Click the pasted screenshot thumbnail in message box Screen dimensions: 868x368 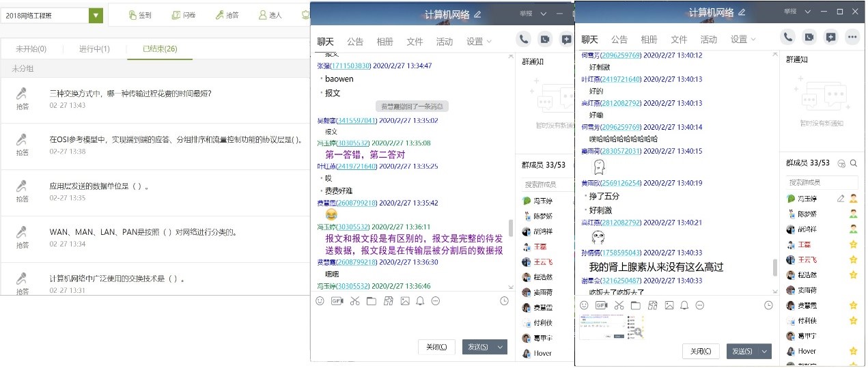(x=612, y=327)
